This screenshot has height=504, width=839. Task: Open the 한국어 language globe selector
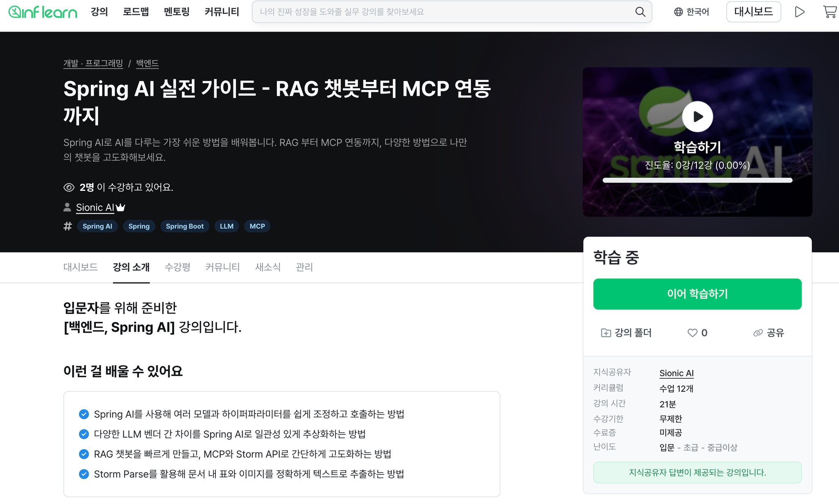(x=692, y=12)
